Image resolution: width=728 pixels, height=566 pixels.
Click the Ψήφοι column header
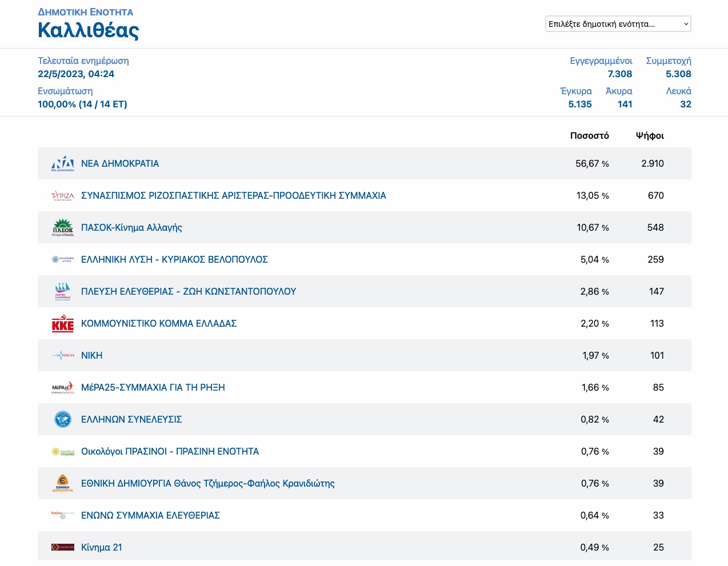650,135
